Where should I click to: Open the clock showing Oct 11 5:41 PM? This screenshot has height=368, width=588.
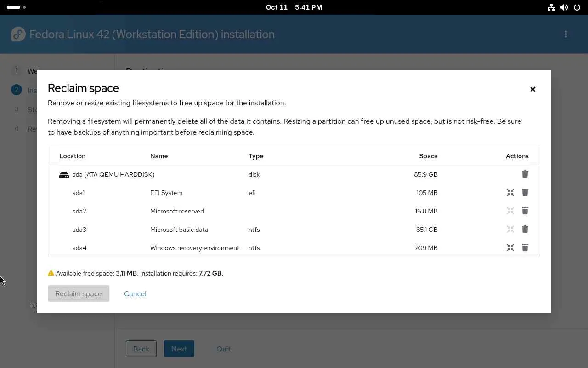[x=294, y=7]
